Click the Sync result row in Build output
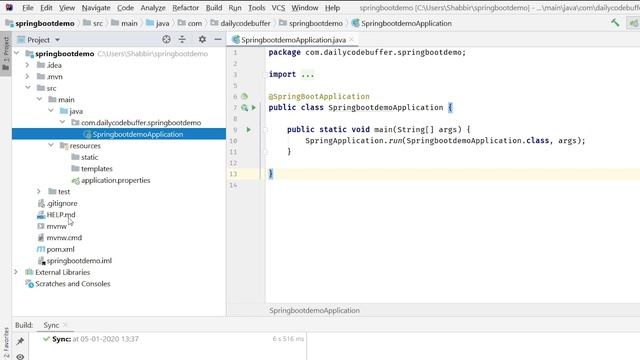This screenshot has height=360, width=640. 167,339
